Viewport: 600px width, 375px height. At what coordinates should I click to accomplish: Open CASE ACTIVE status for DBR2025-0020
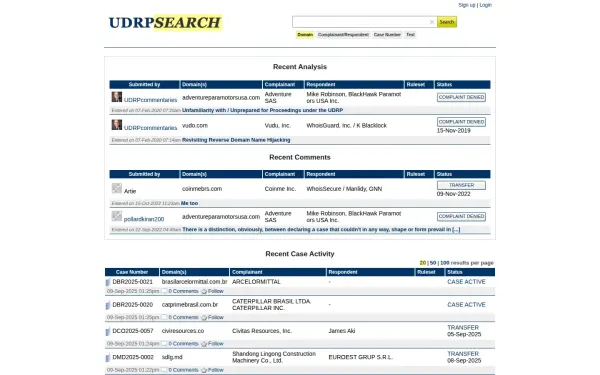pyautogui.click(x=466, y=305)
